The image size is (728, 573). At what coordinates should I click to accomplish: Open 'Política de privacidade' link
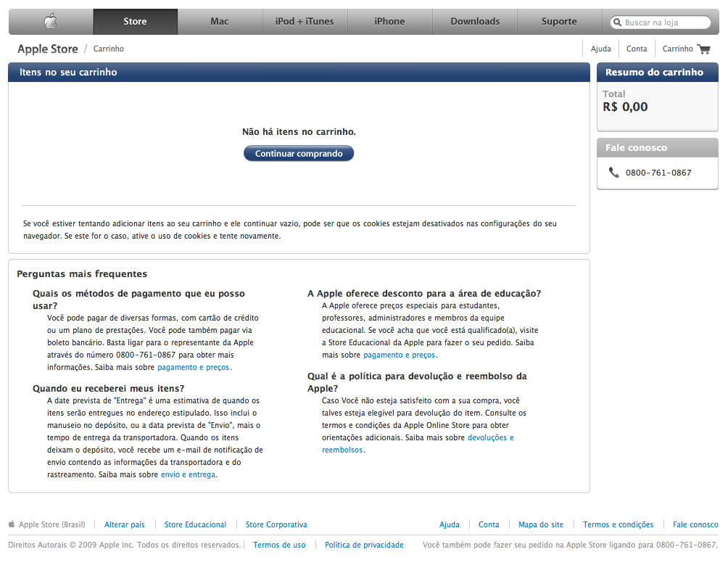coord(364,545)
